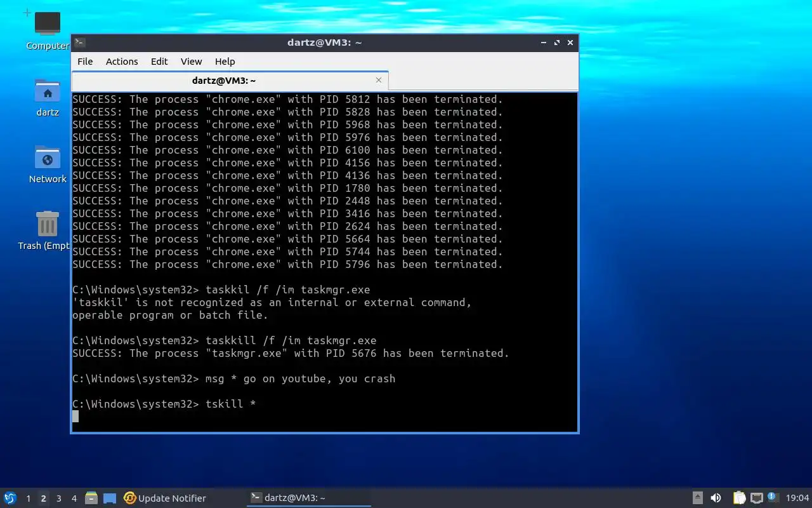This screenshot has height=508, width=812.
Task: Click the show desktop icon in taskbar
Action: [x=110, y=498]
